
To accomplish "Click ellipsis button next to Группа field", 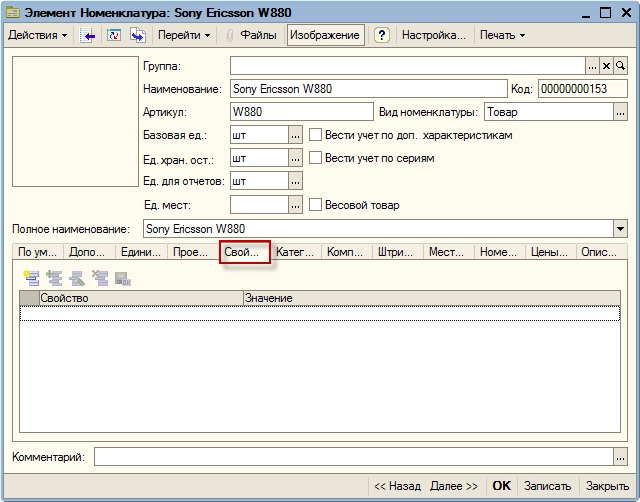I will click(592, 66).
